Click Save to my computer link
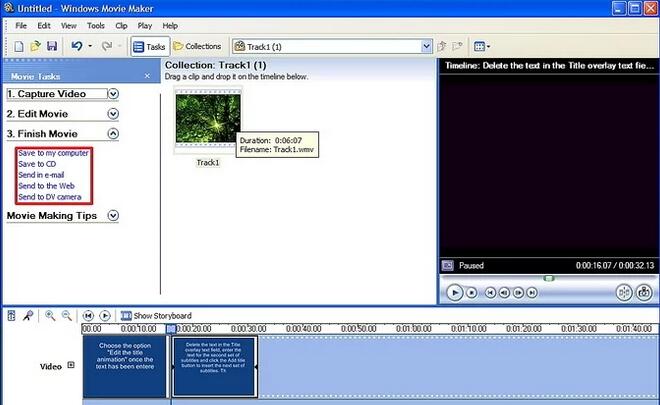The width and height of the screenshot is (660, 405). [x=53, y=153]
